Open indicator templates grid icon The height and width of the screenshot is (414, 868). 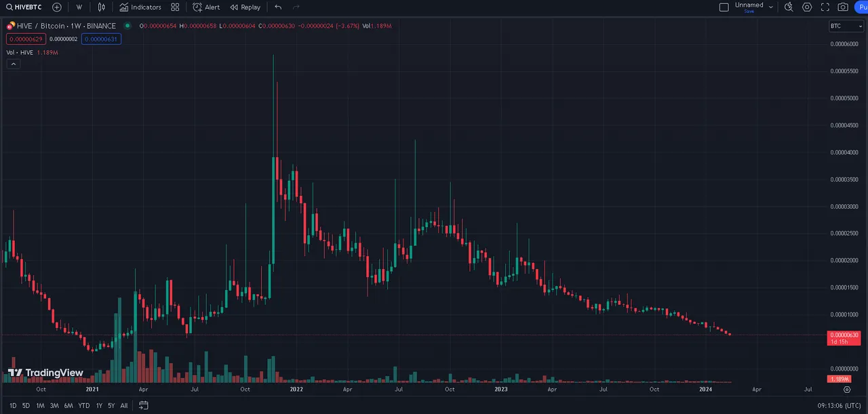pos(176,7)
